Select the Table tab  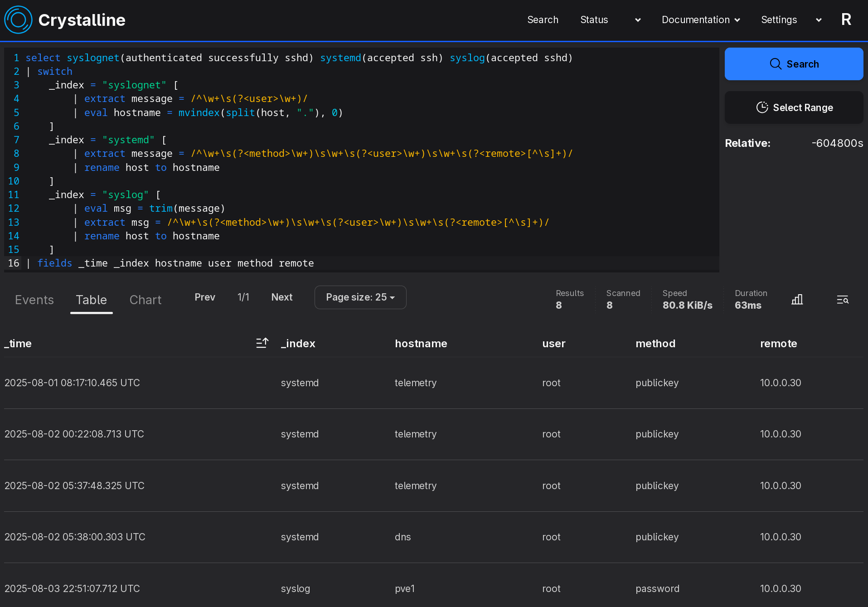(x=91, y=300)
